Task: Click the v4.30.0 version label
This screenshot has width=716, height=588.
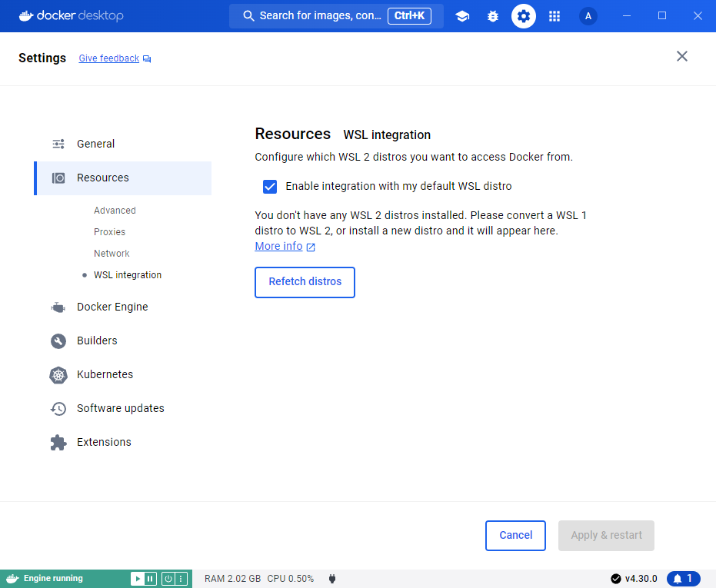Action: coord(641,579)
